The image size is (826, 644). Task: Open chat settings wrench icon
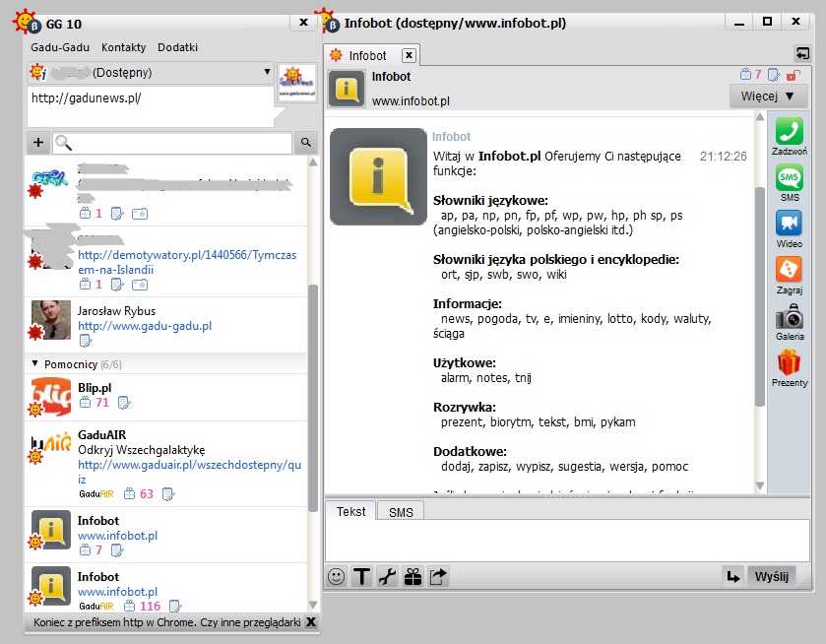coord(387,576)
